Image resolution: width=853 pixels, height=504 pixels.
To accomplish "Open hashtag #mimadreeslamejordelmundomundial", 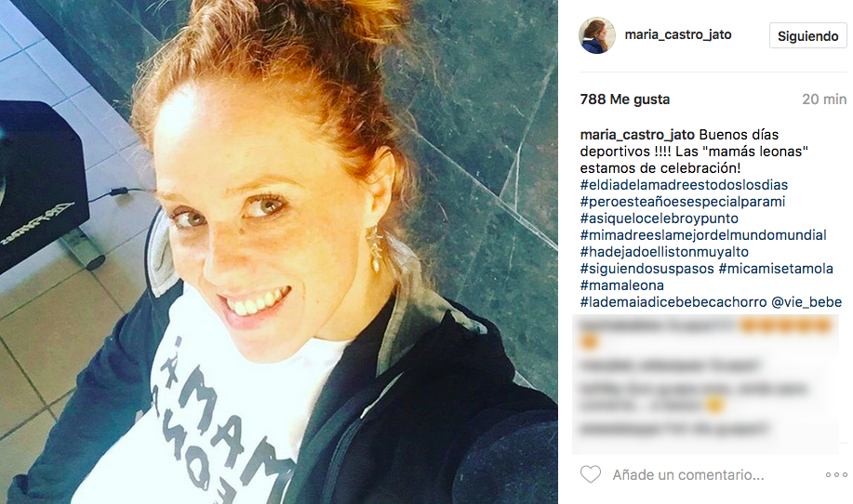I will click(703, 235).
